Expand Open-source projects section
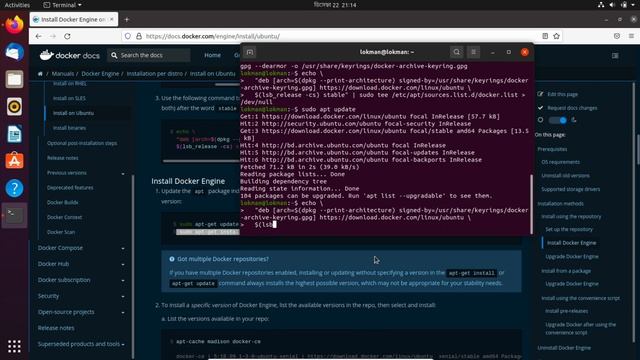This screenshot has width=640, height=360. [123, 313]
